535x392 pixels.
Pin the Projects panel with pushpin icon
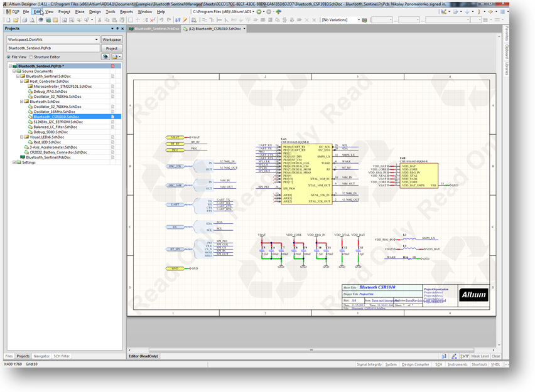(117, 29)
